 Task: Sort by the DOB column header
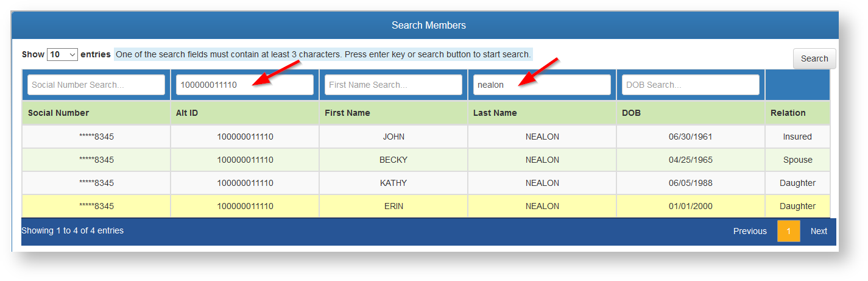[691, 113]
